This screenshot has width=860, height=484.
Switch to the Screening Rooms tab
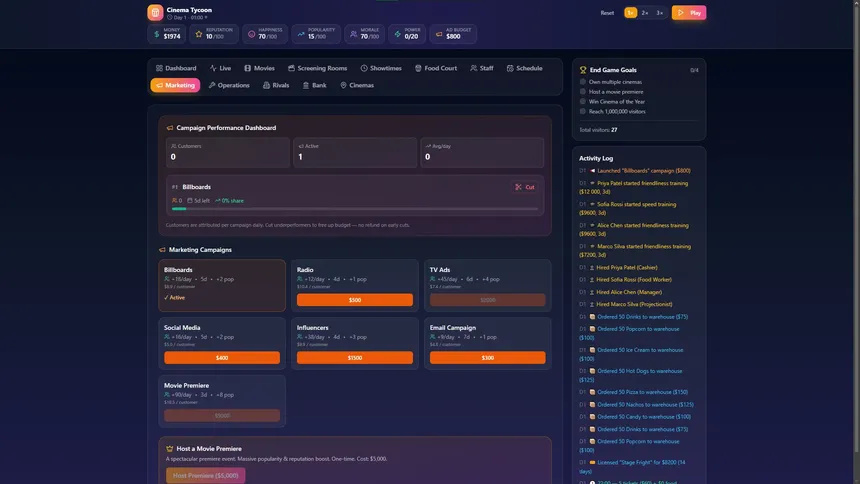pos(317,68)
